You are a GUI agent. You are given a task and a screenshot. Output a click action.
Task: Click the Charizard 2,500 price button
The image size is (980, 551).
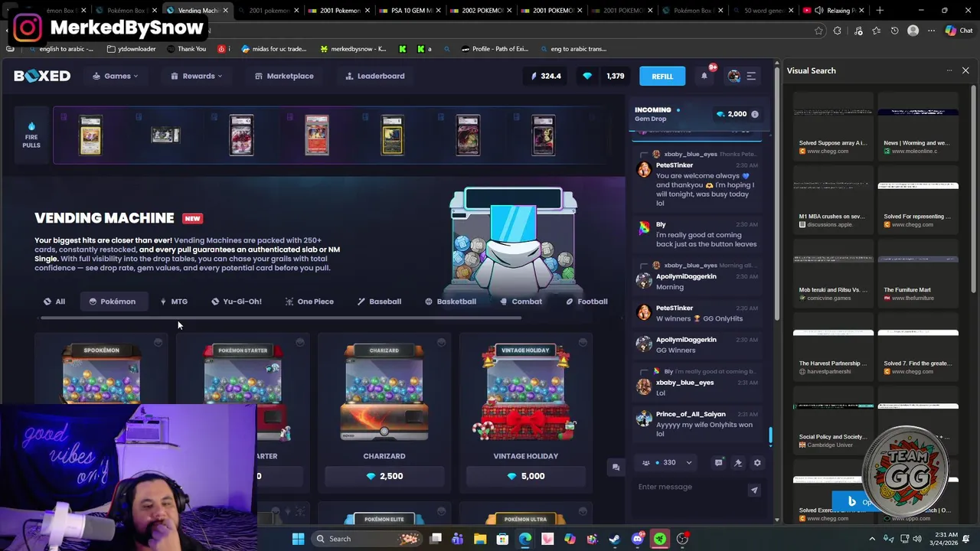tap(384, 476)
